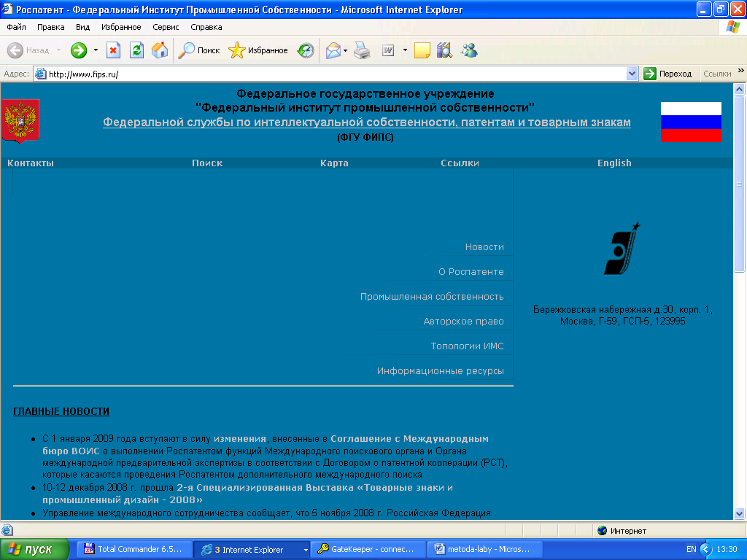Click the yellow note Discuss icon
This screenshot has width=747, height=560.
(x=422, y=50)
